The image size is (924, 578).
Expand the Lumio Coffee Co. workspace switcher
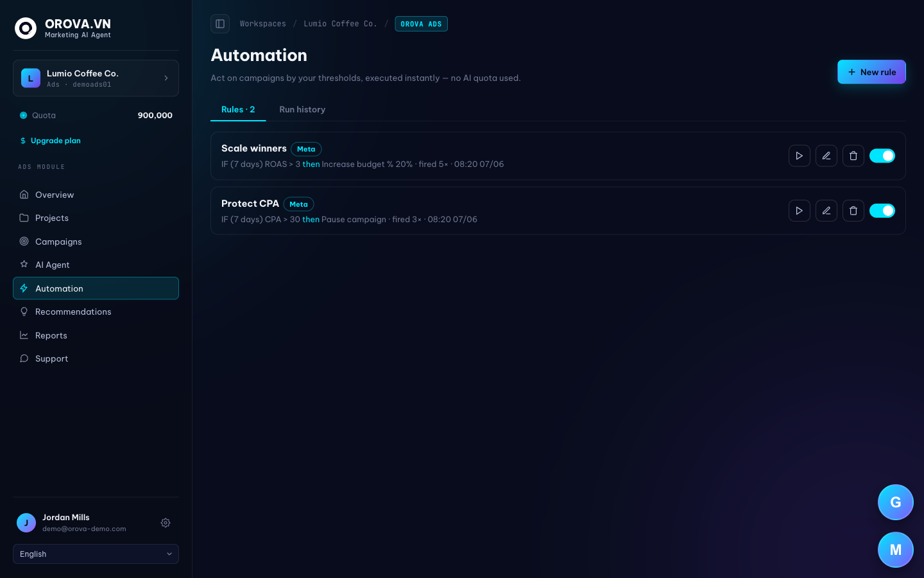[x=96, y=78]
